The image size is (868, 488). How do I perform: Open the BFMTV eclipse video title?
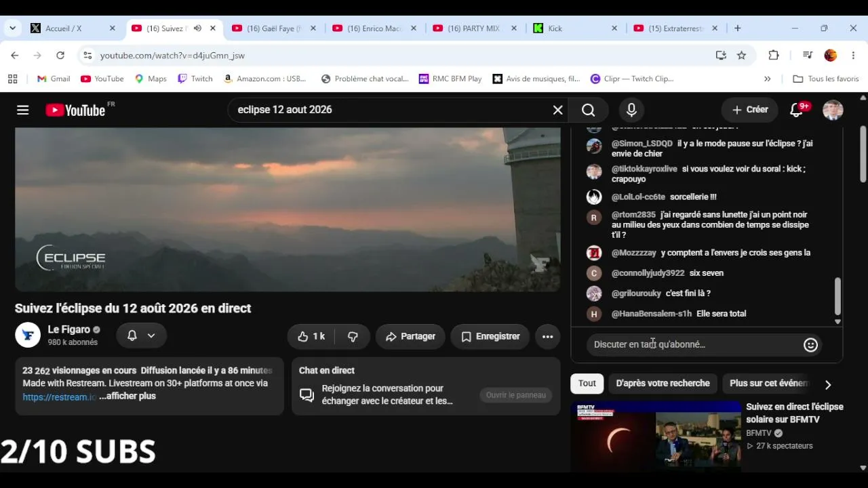coord(795,413)
